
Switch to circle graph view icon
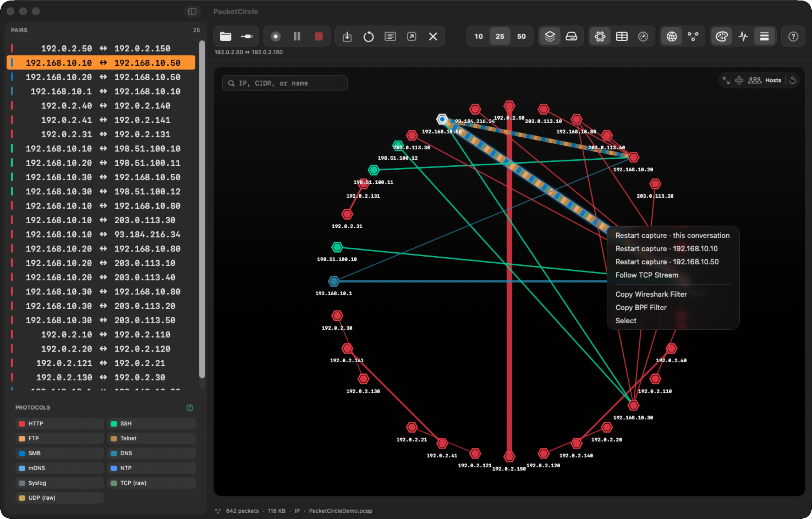[600, 36]
